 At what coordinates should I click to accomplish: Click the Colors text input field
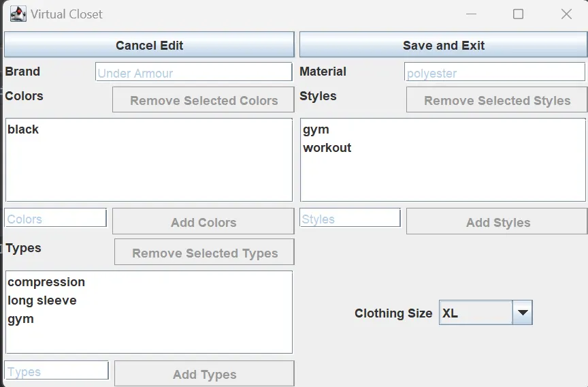pos(56,218)
